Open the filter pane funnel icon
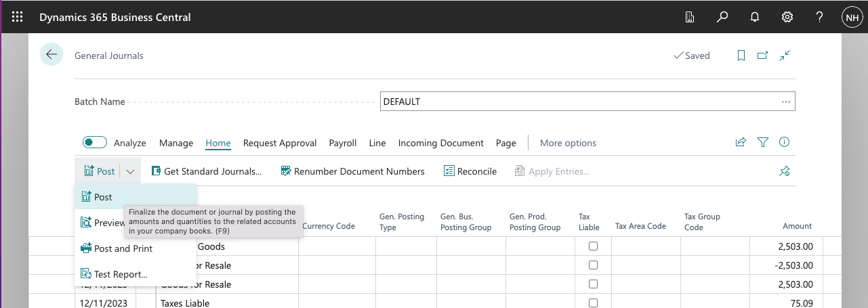 [763, 142]
